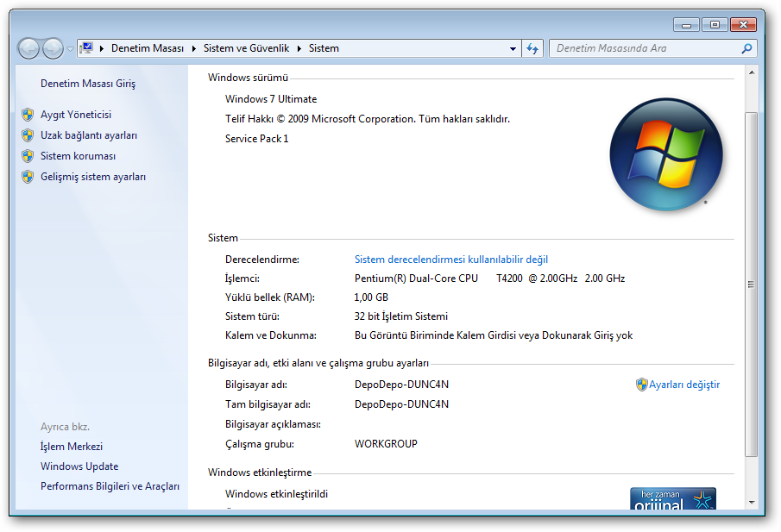Expand arrow before Denetim Masası breadcrumb
The width and height of the screenshot is (781, 532).
tap(102, 48)
